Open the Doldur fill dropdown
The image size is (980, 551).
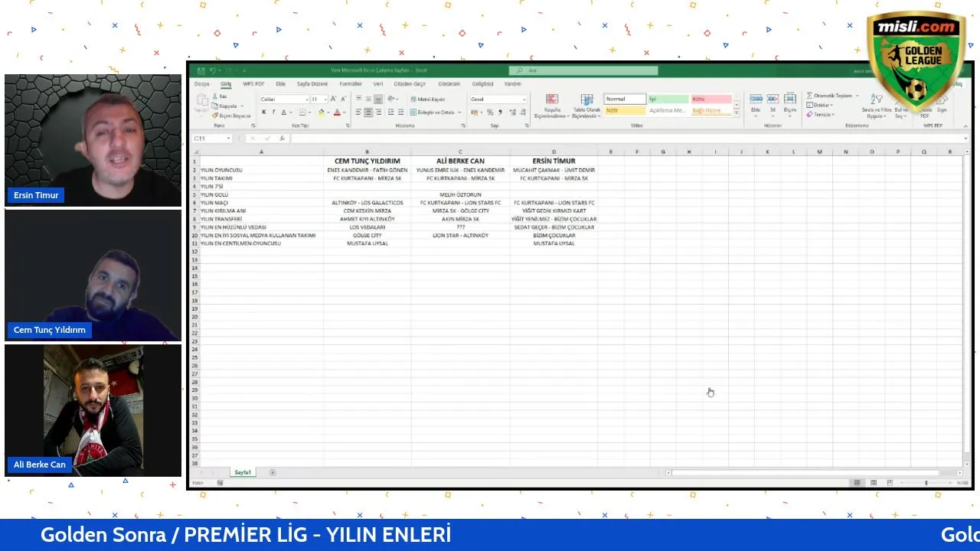coord(820,105)
